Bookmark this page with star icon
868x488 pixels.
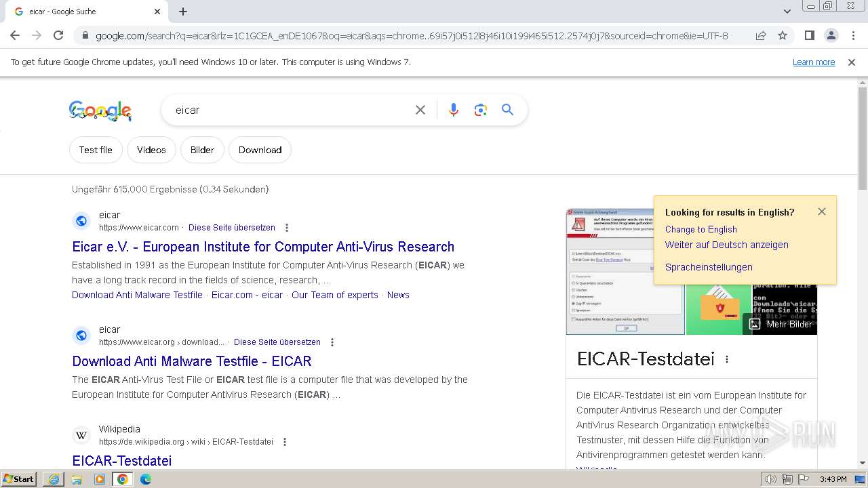pos(783,35)
